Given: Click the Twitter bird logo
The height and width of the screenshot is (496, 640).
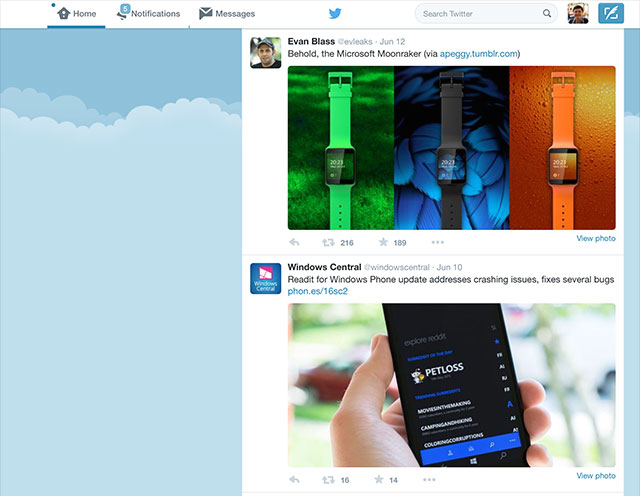Looking at the screenshot, I should pos(335,13).
